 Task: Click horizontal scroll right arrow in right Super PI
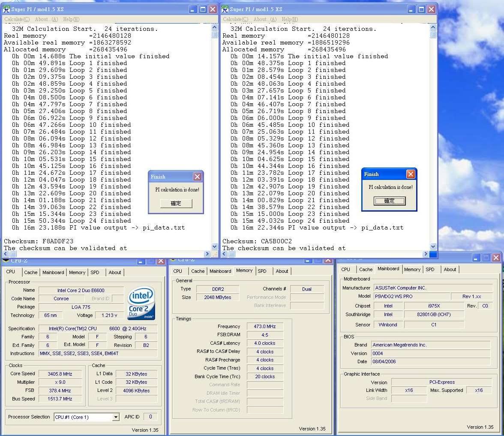tap(426, 254)
